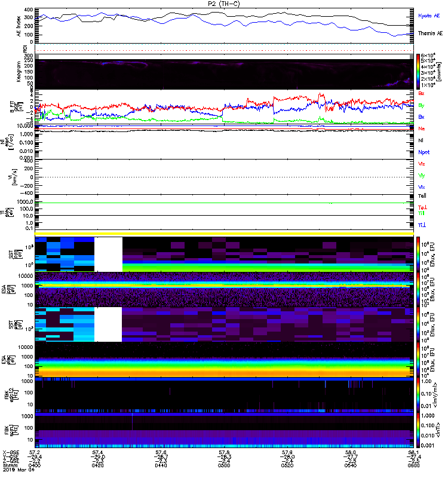Screen dimensions: 448x478
Task: Click the blue Viz velocity legend label
Action: coord(422,187)
